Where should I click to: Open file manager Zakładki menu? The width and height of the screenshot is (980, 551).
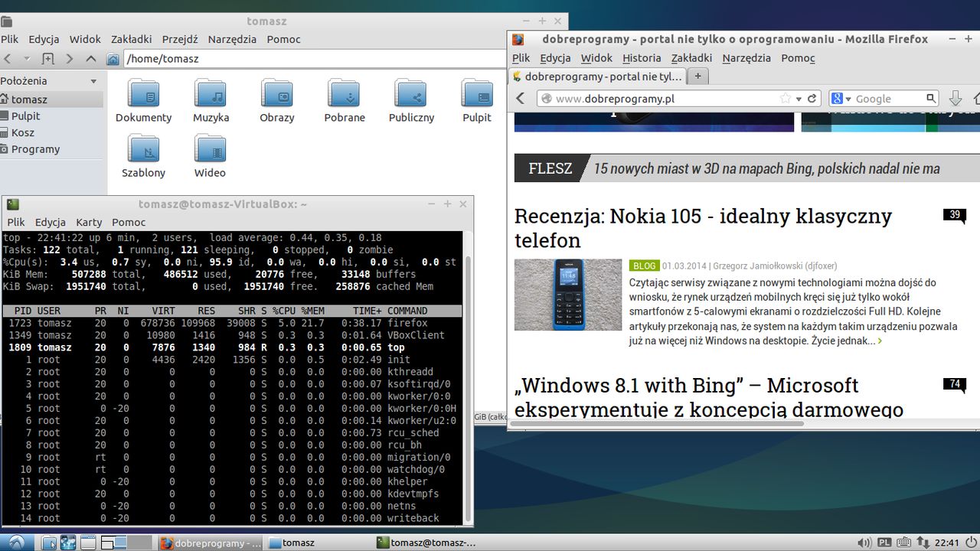(x=131, y=39)
